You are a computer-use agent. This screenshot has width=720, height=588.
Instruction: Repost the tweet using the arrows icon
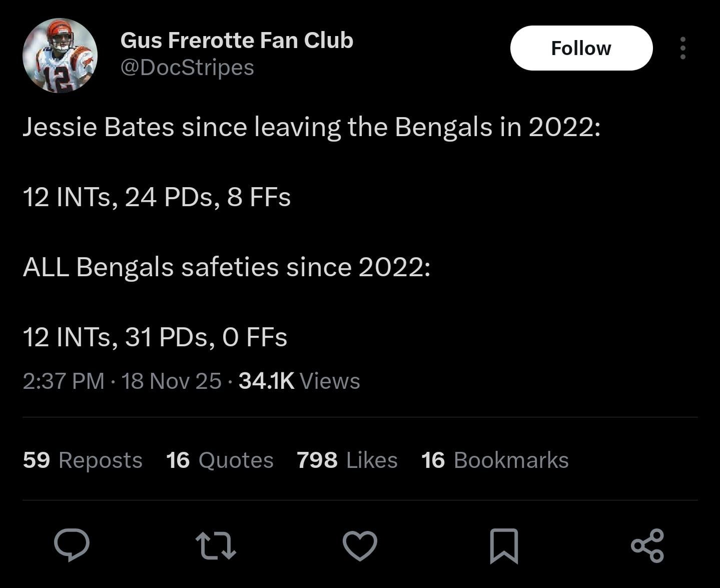point(216,545)
